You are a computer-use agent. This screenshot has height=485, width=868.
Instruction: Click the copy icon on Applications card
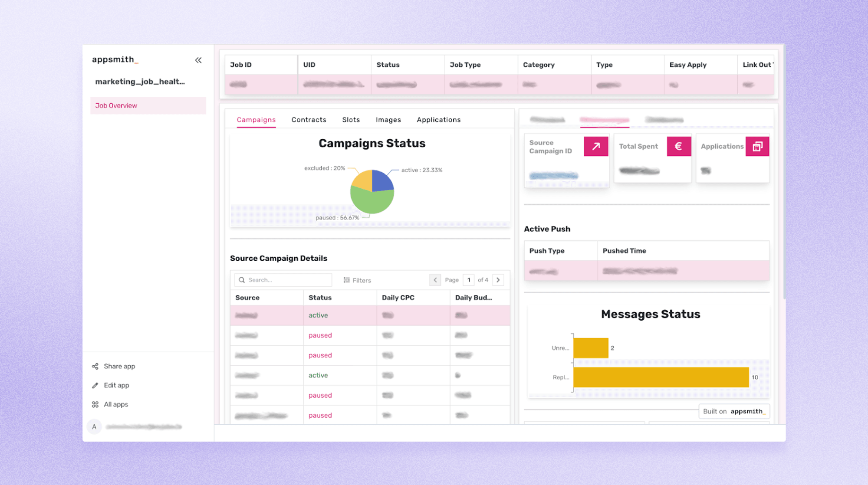point(757,147)
